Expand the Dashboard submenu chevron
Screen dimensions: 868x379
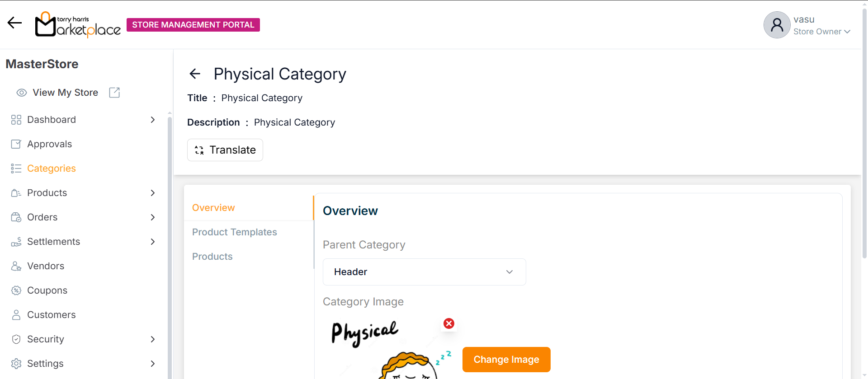coord(153,120)
